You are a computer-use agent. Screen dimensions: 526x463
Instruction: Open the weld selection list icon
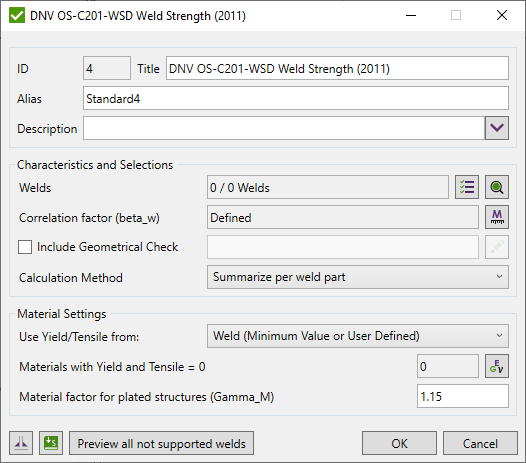coord(467,187)
